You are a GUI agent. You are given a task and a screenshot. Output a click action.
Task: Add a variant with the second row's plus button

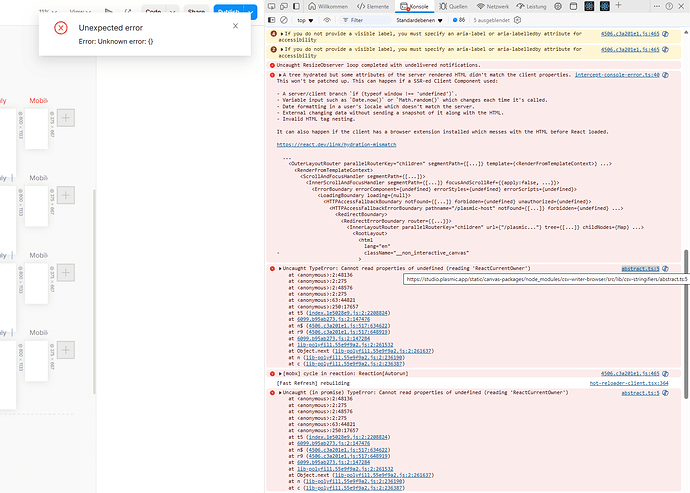pyautogui.click(x=66, y=195)
